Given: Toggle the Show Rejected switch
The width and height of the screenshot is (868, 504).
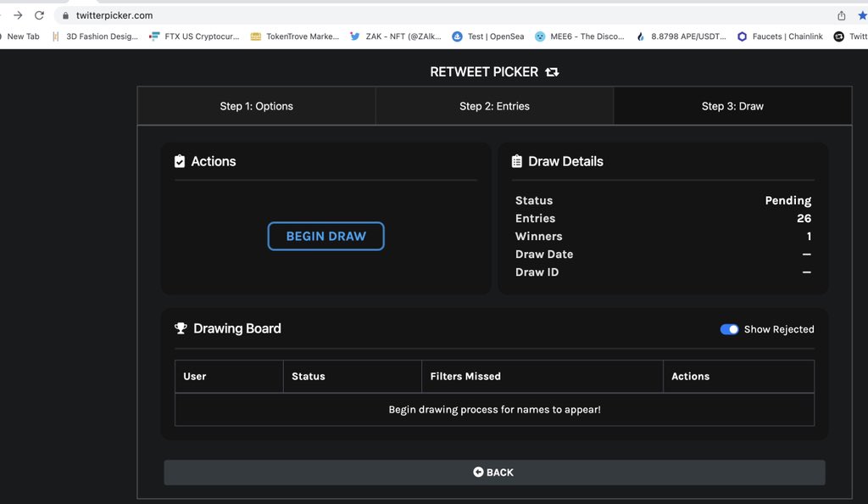Looking at the screenshot, I should 729,329.
